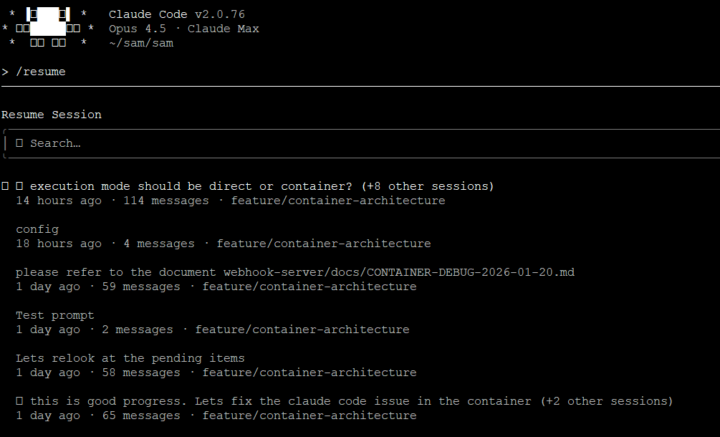The image size is (720, 437).
Task: Click the "~/sam/sam" working directory path
Action: (141, 43)
